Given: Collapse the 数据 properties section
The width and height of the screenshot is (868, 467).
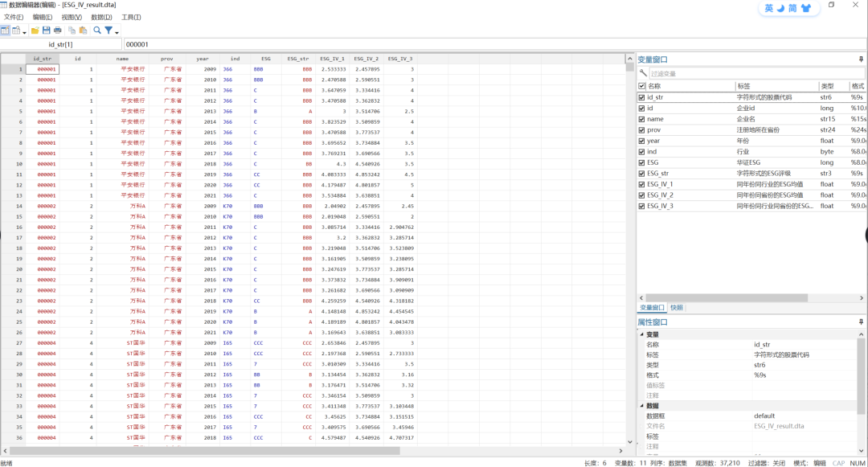Looking at the screenshot, I should coord(641,406).
